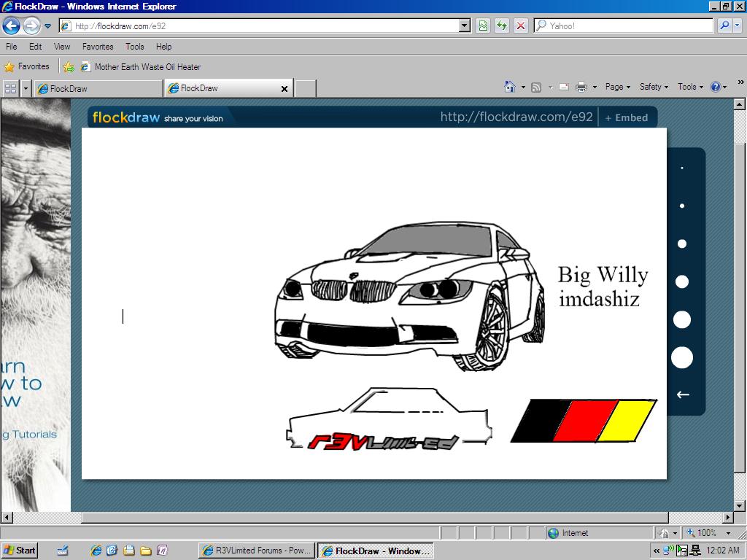The image size is (747, 560).
Task: Click the browser Back button
Action: [x=11, y=26]
